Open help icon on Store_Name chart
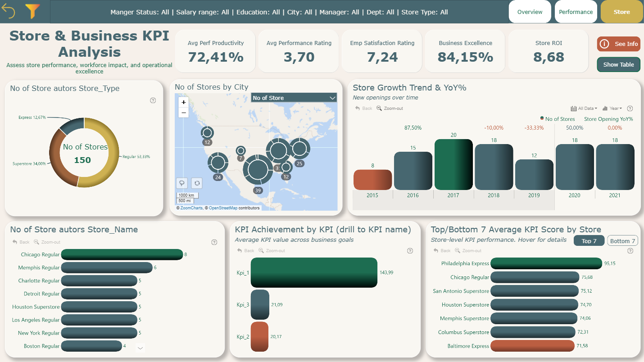The image size is (644, 362). (x=214, y=242)
